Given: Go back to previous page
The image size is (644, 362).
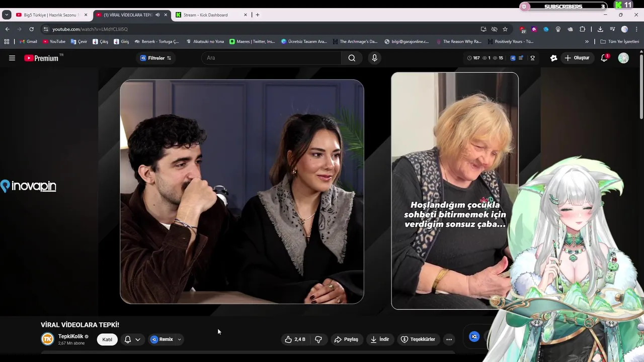Looking at the screenshot, I should 7,29.
